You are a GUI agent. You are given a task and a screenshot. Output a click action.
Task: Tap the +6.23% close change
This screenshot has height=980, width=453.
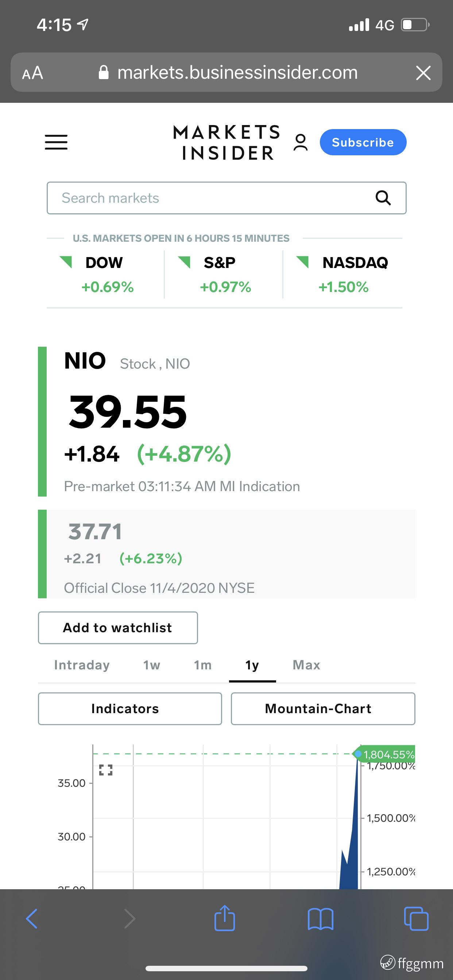point(151,559)
